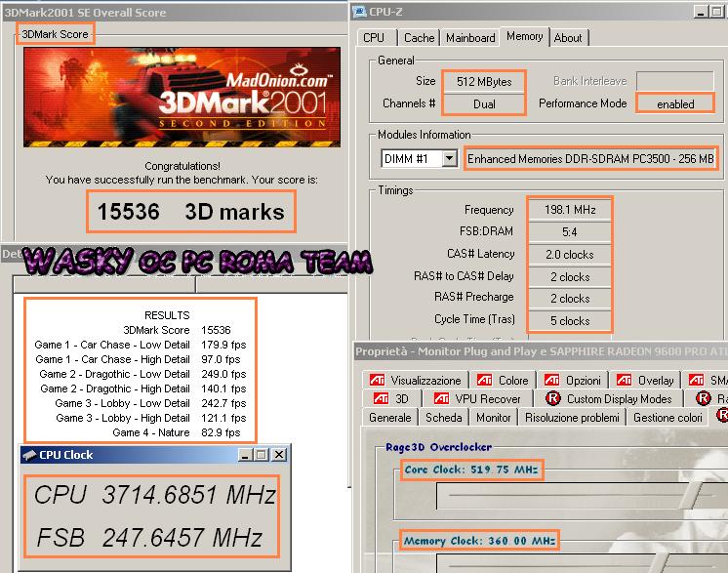Open the VPU Recover tab
The width and height of the screenshot is (728, 573).
(477, 399)
